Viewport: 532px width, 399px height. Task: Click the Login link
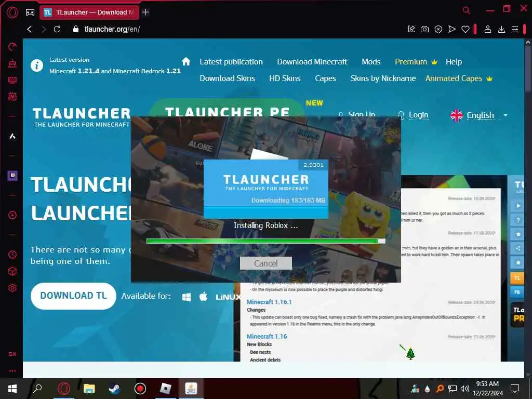418,115
